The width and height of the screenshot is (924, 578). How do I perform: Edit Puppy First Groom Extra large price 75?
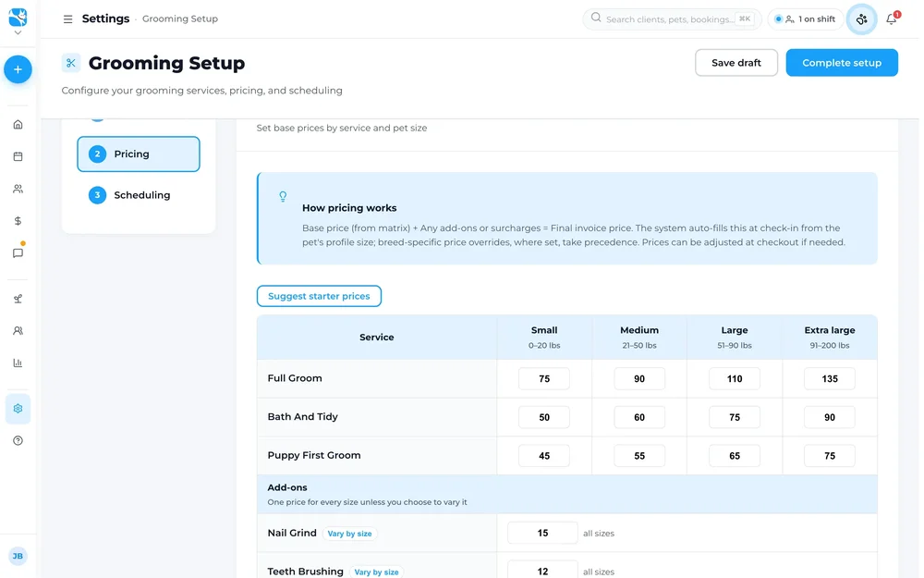pos(829,456)
